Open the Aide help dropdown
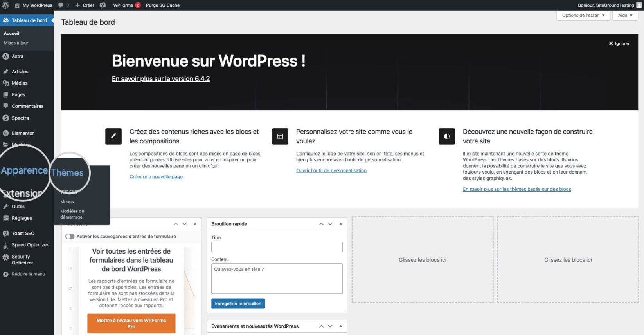Screen dimensions: 644x335 625,16
